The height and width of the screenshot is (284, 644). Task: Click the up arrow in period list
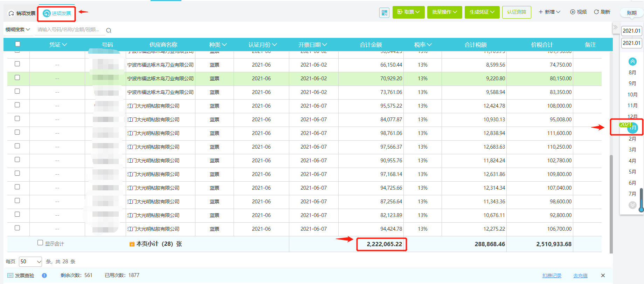(632, 62)
